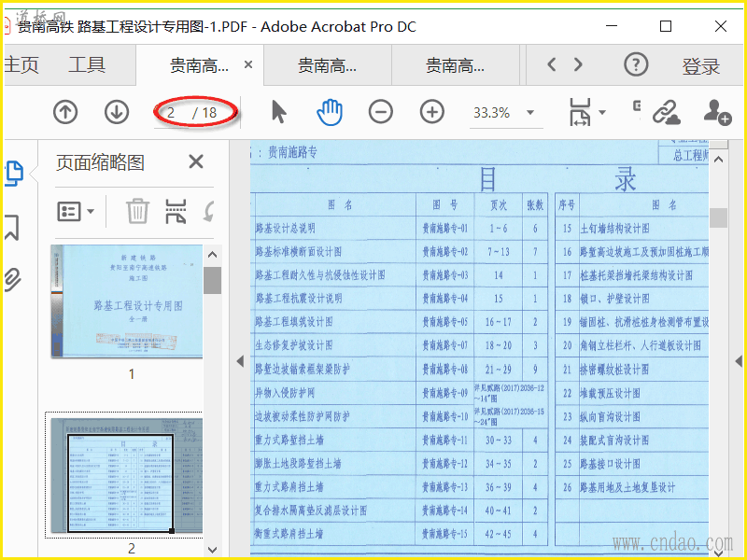747x560 pixels.
Task: Open the Help question mark icon
Action: 636,64
